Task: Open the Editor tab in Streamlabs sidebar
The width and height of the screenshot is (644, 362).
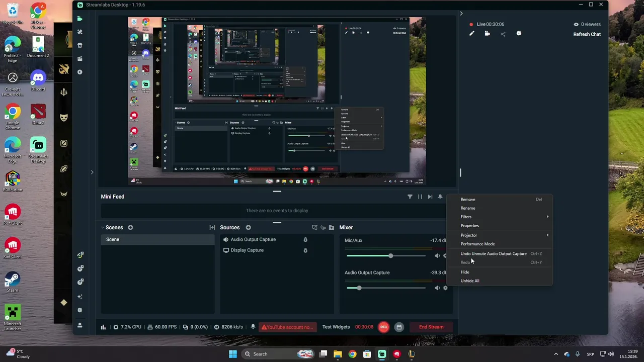Action: point(79,19)
